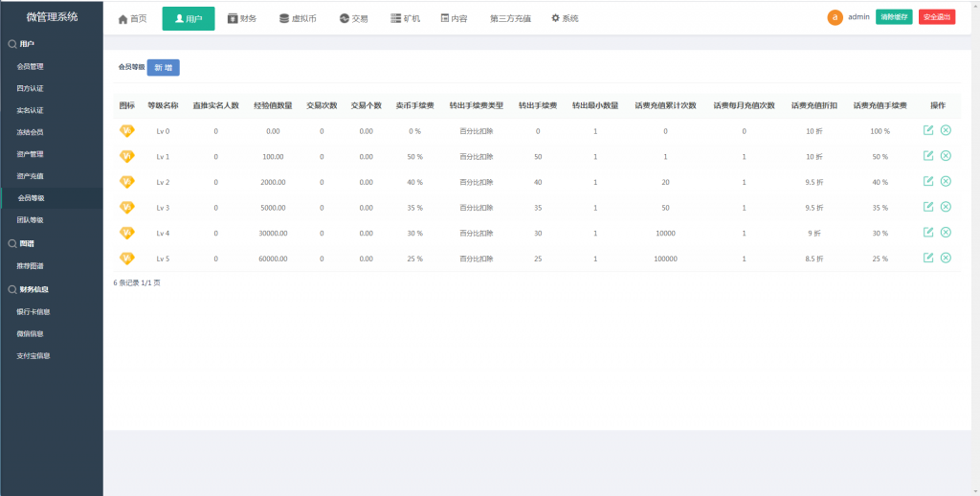The height and width of the screenshot is (496, 980).
Task: Edit the Lv 3 member level row
Action: pyautogui.click(x=928, y=207)
